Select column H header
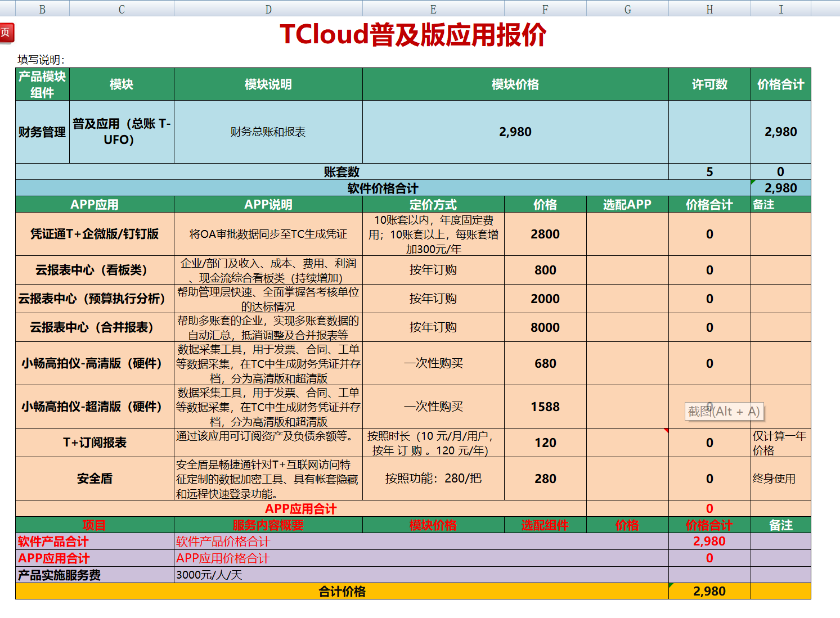840x618 pixels. 709,8
